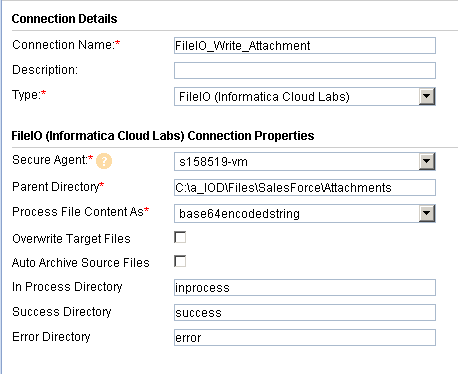Click into the empty Description field
Viewport: 458px width, 374px height.
pyautogui.click(x=305, y=71)
